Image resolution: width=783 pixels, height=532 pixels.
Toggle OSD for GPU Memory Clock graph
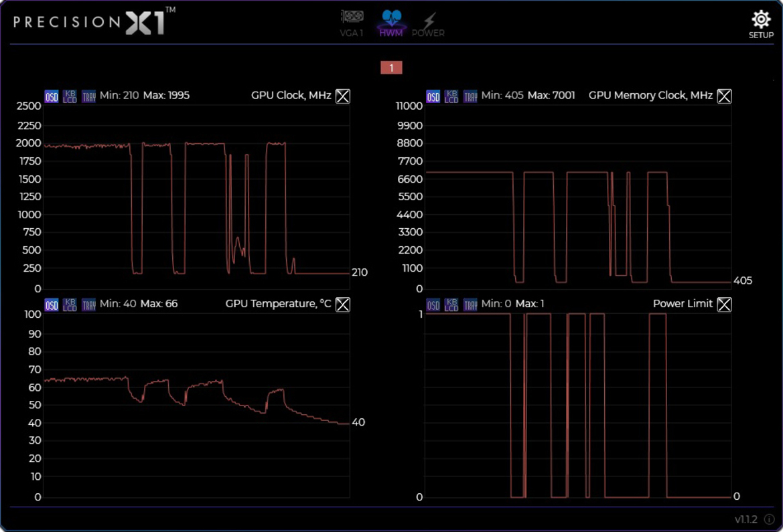pos(433,96)
